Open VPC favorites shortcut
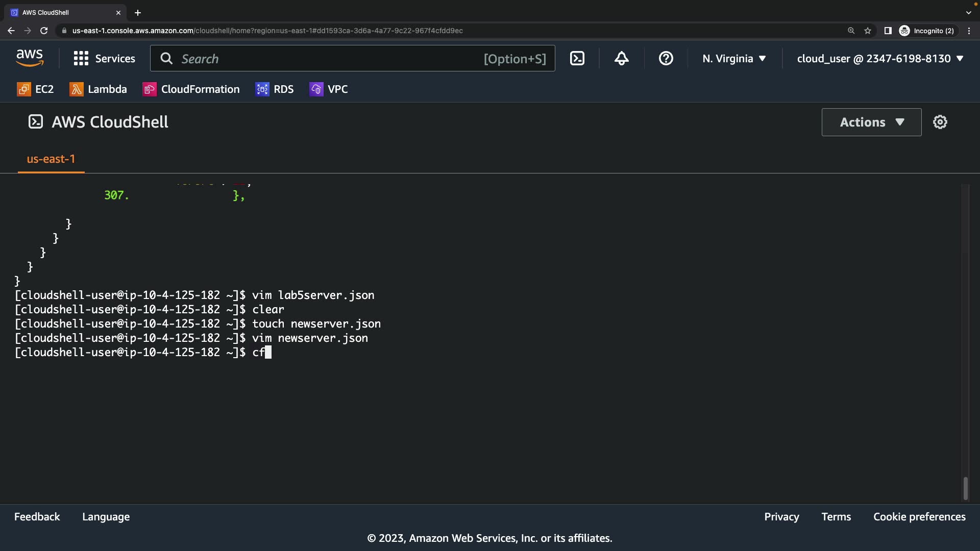Image resolution: width=980 pixels, height=551 pixels. (x=329, y=89)
